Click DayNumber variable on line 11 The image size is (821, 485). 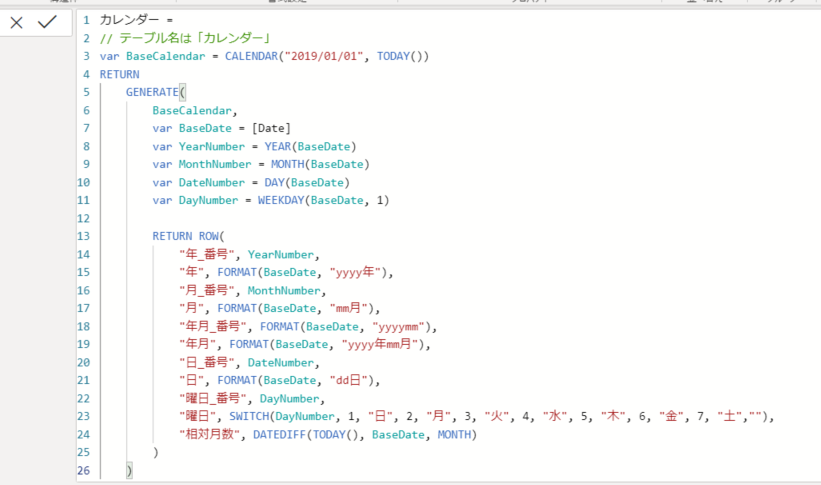click(x=208, y=201)
